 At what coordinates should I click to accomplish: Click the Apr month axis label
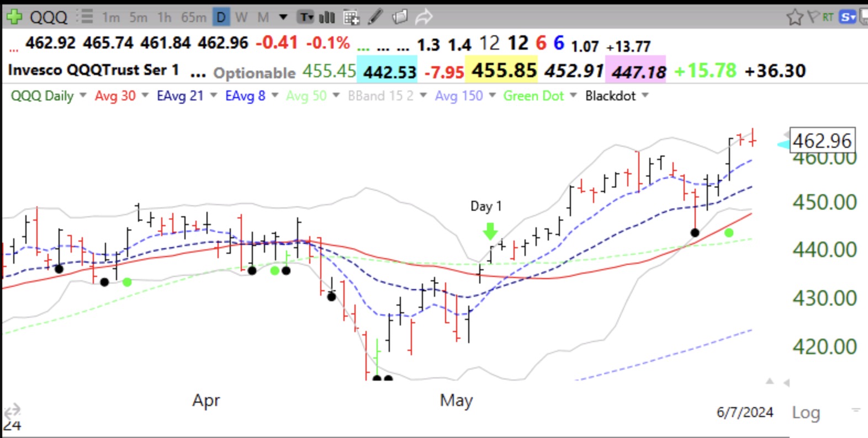click(x=206, y=400)
